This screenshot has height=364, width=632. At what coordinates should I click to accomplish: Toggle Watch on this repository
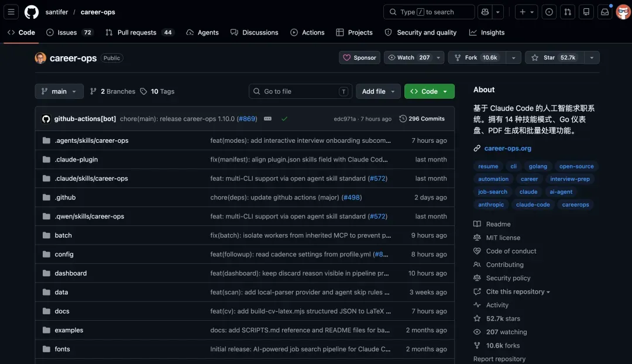click(409, 58)
